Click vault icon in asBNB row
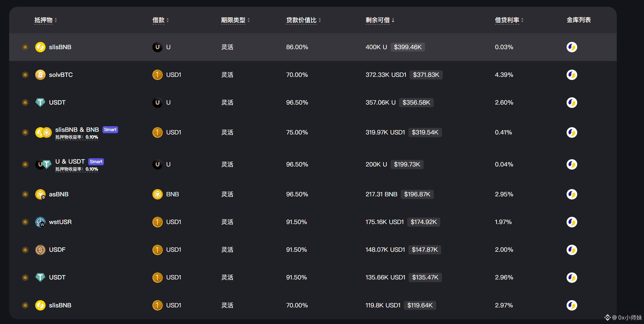Image resolution: width=644 pixels, height=324 pixels. [571, 194]
